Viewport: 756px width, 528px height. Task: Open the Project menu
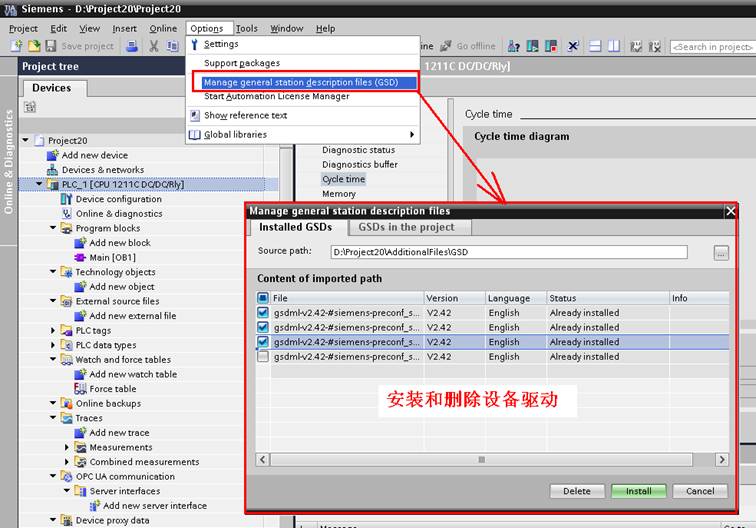coord(23,28)
